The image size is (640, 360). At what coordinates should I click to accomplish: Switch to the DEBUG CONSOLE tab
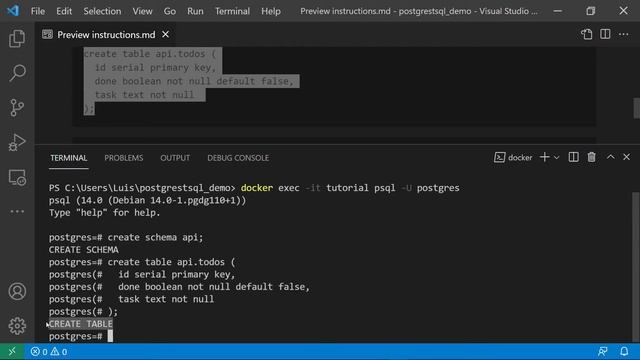pos(238,158)
